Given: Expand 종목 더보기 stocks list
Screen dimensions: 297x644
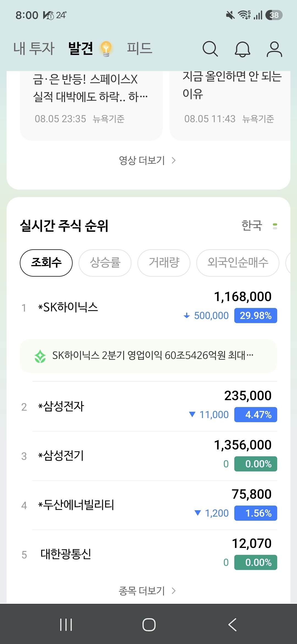Looking at the screenshot, I should (x=147, y=591).
